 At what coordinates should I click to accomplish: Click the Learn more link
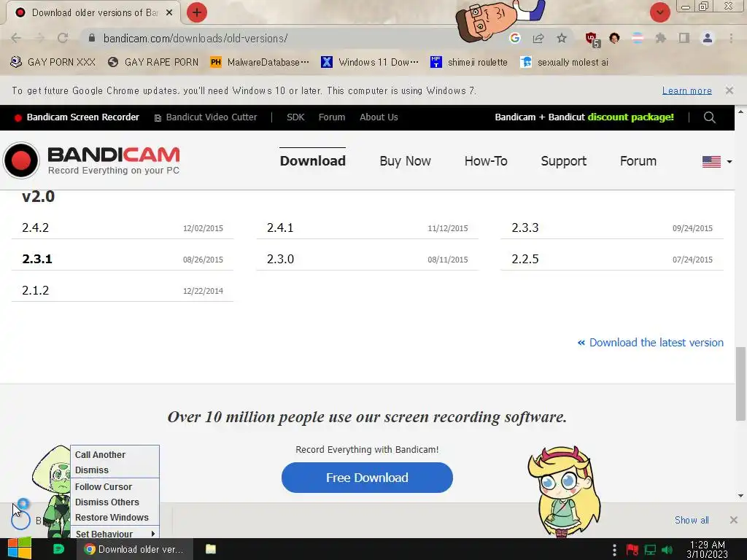tap(686, 90)
